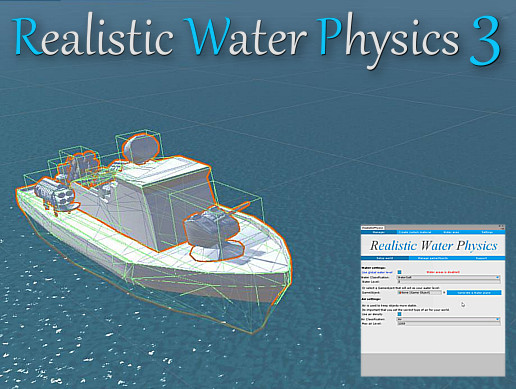The height and width of the screenshot is (389, 516).
Task: Switch to the Water area tab
Action: pos(451,232)
